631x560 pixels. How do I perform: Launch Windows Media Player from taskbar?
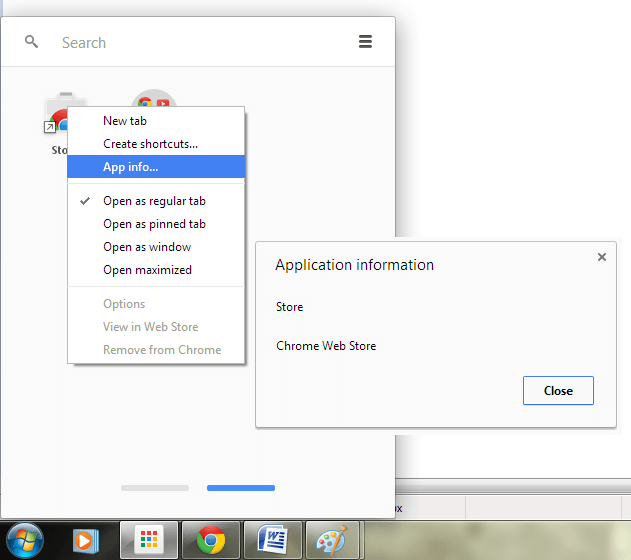(x=87, y=541)
